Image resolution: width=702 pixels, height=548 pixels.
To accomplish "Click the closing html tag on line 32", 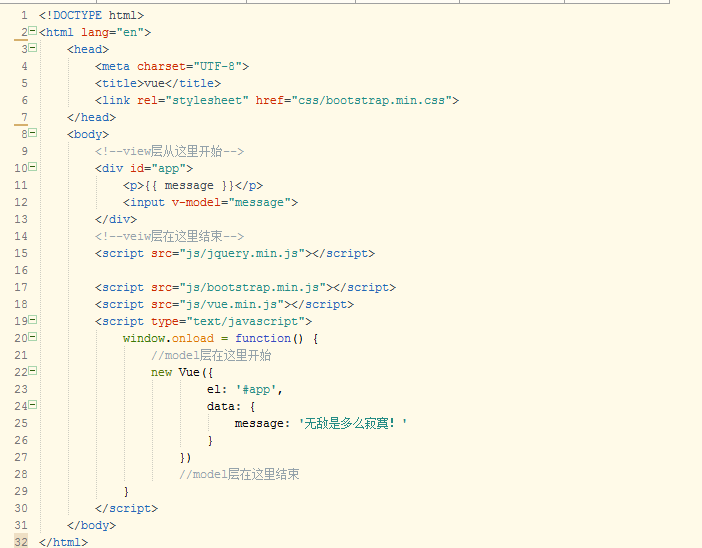I will click(x=64, y=542).
